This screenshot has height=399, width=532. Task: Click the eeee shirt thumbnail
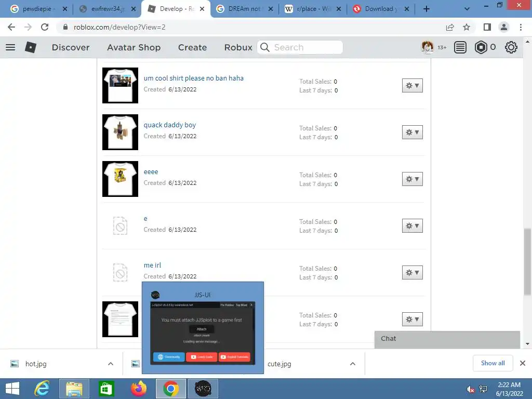tap(120, 179)
